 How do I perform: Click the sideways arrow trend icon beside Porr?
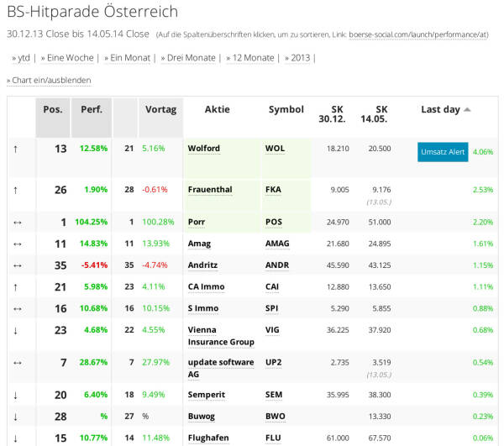[x=15, y=223]
